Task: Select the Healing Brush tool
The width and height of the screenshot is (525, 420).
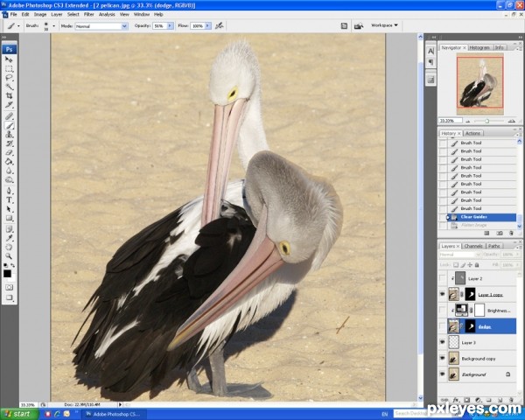Action: tap(9, 116)
